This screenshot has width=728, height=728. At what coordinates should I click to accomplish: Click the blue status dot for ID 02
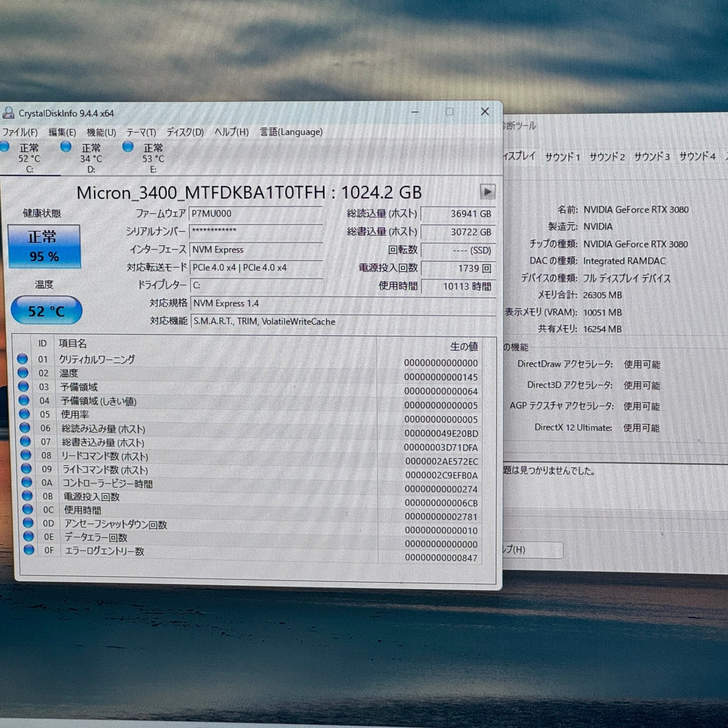pos(23,372)
